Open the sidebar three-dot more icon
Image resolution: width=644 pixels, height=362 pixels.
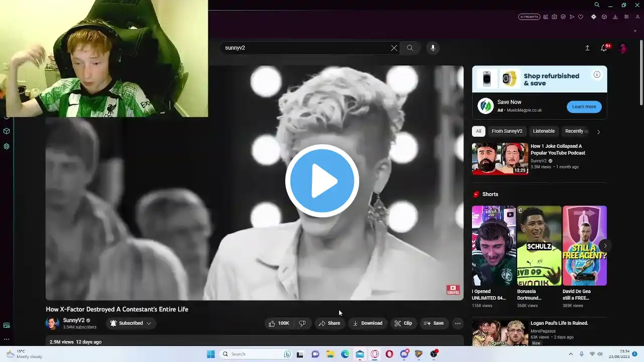pos(7,339)
